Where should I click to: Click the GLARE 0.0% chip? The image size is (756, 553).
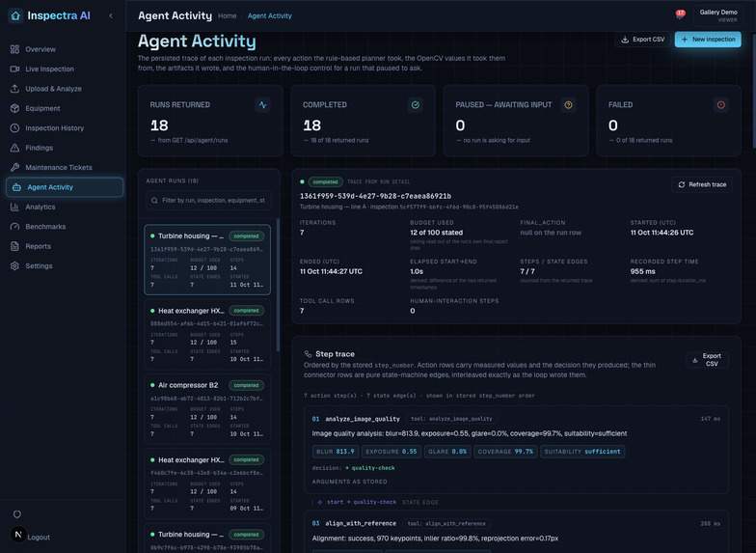(x=447, y=452)
